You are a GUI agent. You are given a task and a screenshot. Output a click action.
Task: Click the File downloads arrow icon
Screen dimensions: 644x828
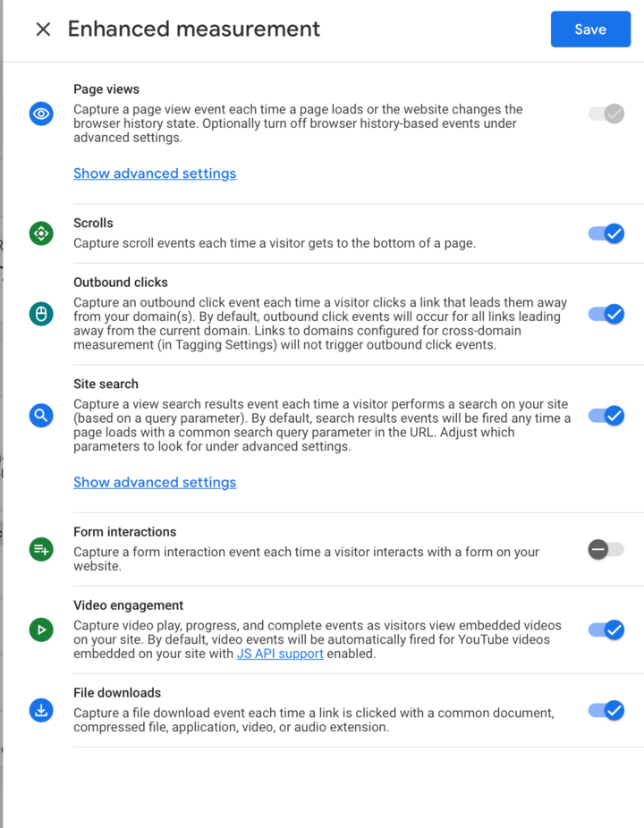point(41,711)
